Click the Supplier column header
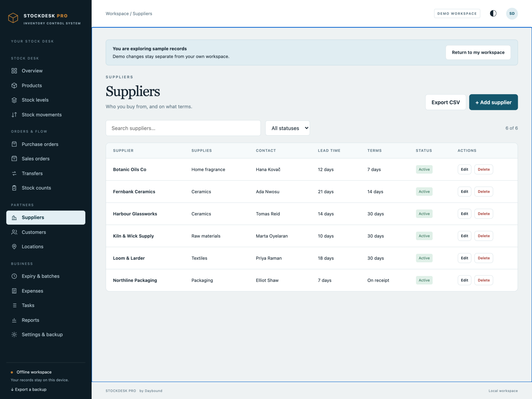Screen dimensions: 532x399 (x=123, y=150)
